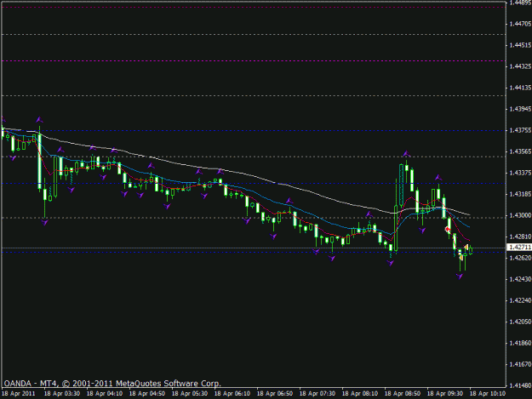Click the 1.43000 price axis label
532x399 pixels.
point(520,215)
